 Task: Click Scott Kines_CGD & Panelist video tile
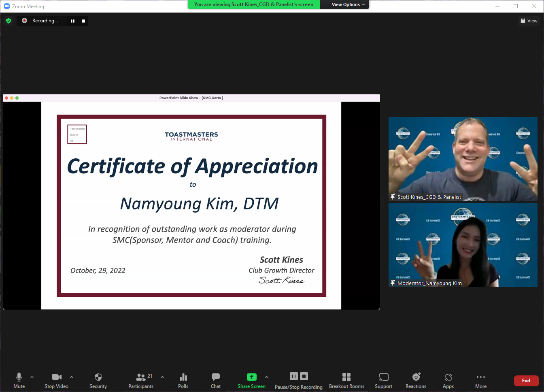(463, 159)
